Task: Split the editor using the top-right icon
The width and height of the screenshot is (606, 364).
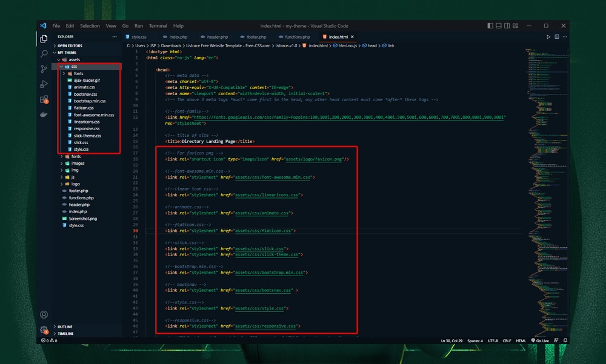Action: click(x=556, y=36)
